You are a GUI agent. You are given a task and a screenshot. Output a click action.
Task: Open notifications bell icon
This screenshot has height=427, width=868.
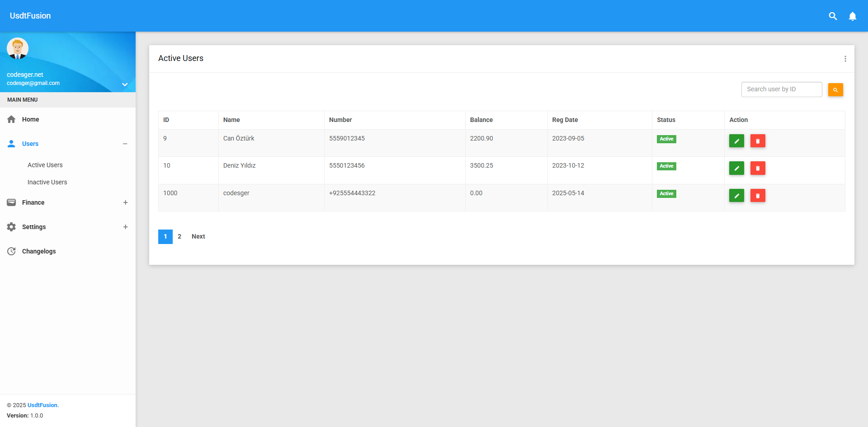pos(853,16)
